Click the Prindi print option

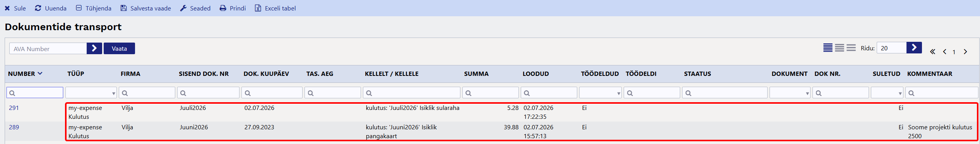[x=233, y=8]
